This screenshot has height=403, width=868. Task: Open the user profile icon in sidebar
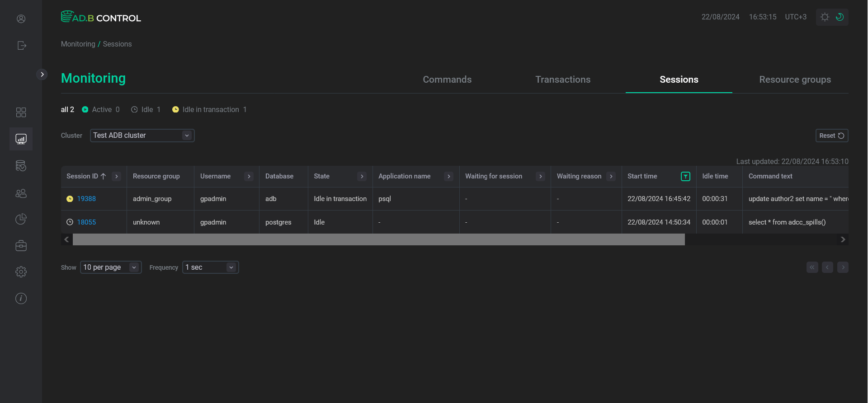21,19
